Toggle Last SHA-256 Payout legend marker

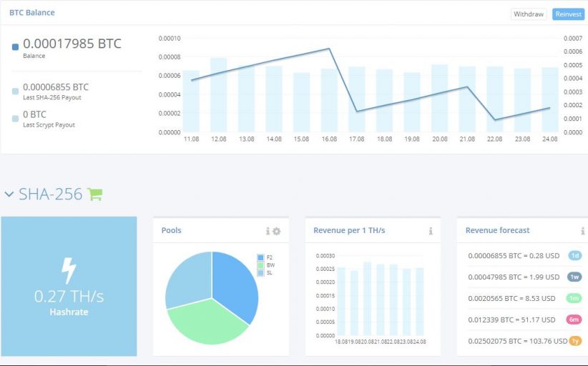coord(16,91)
